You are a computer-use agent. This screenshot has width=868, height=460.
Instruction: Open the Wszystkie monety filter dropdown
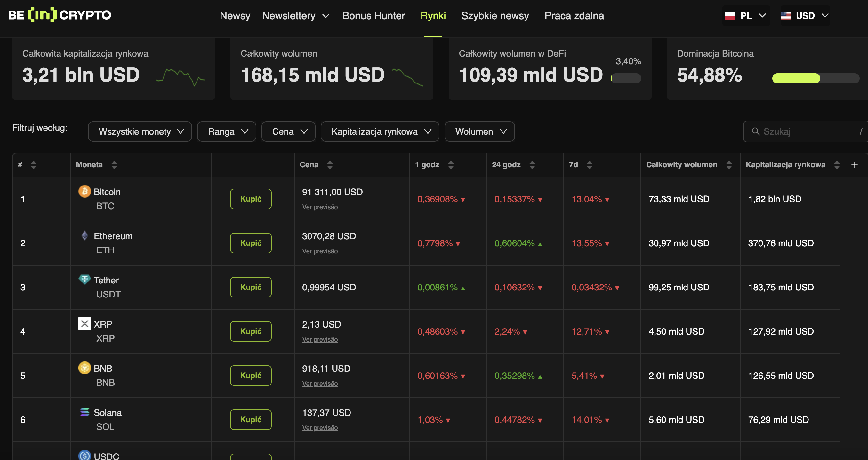tap(140, 132)
